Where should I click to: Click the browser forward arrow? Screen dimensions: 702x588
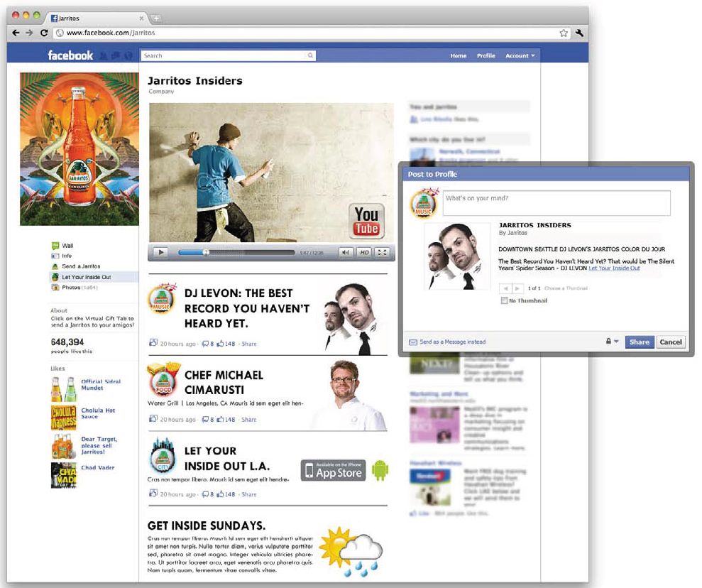coord(30,33)
